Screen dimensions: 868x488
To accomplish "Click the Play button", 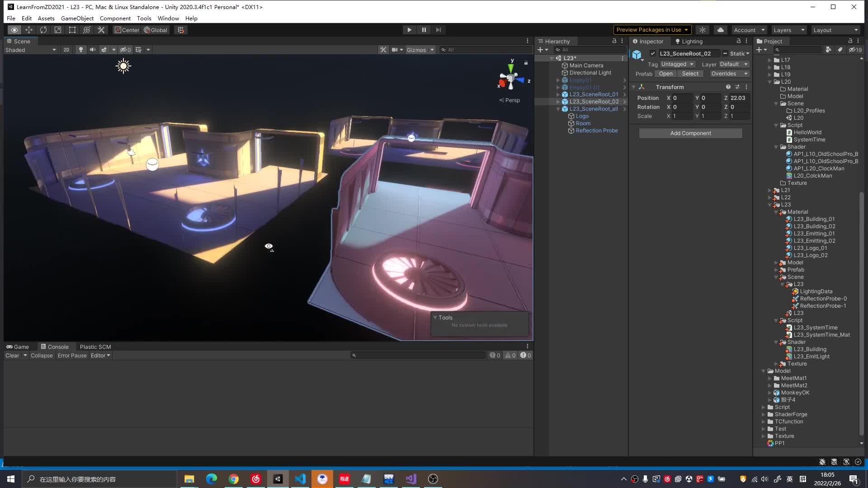I will pos(409,30).
